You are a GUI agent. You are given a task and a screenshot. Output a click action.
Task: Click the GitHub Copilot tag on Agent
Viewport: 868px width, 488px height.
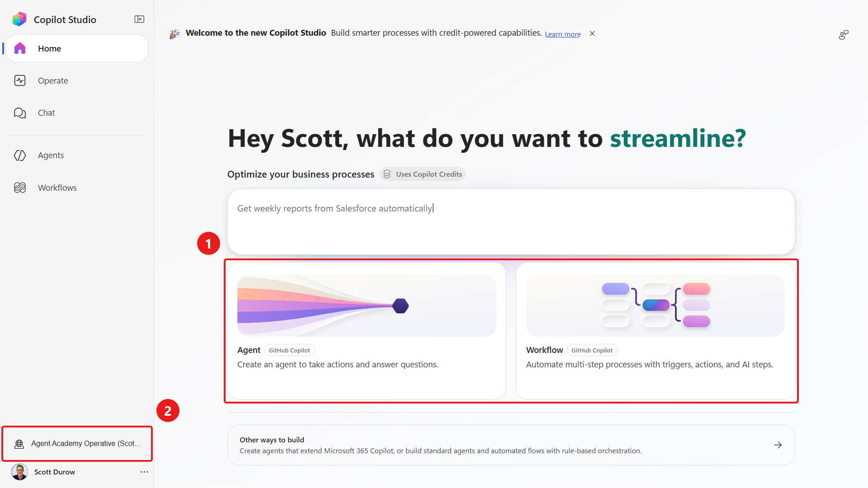(x=289, y=350)
